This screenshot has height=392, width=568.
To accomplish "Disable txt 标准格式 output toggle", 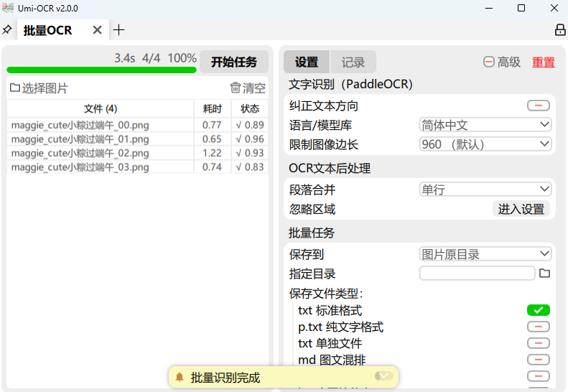I will coord(539,310).
